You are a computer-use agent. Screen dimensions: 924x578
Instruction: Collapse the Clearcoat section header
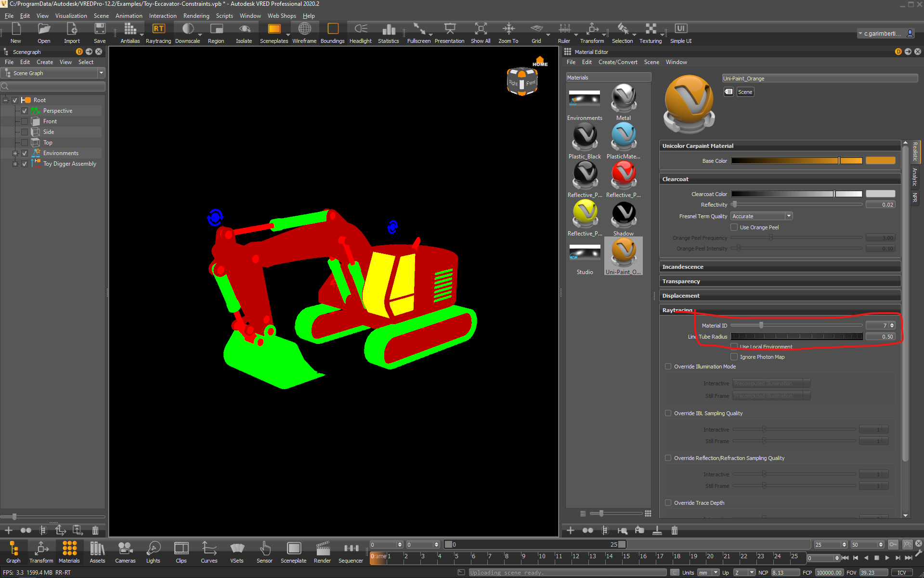(x=676, y=179)
